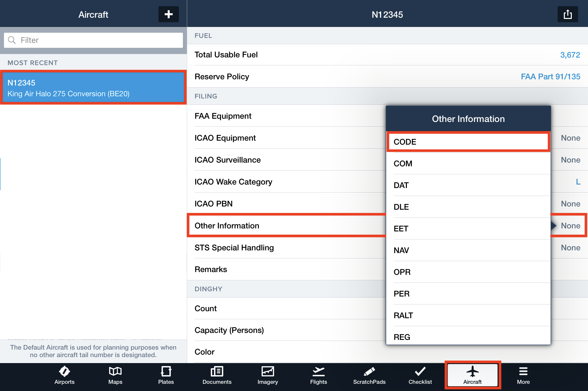Tap the share icon for N12345
Viewport: 588px width, 391px height.
pyautogui.click(x=567, y=14)
